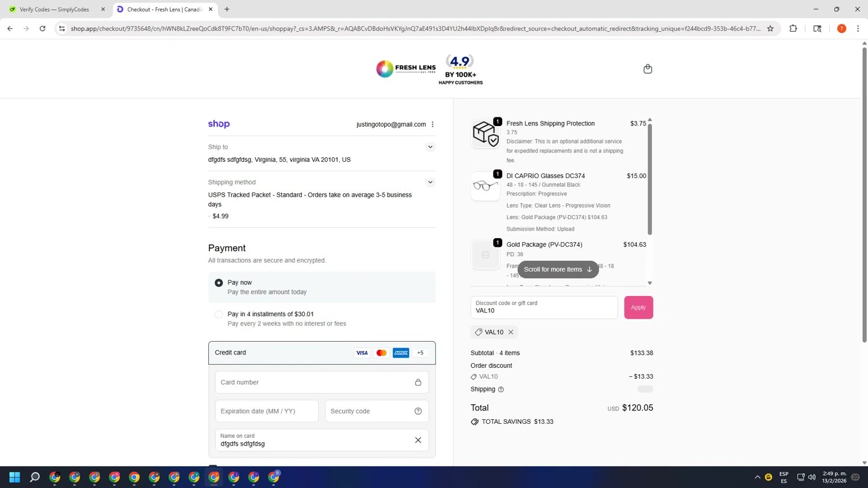The height and width of the screenshot is (488, 868).
Task: Click the Gold Package item thumbnail
Action: (x=486, y=255)
